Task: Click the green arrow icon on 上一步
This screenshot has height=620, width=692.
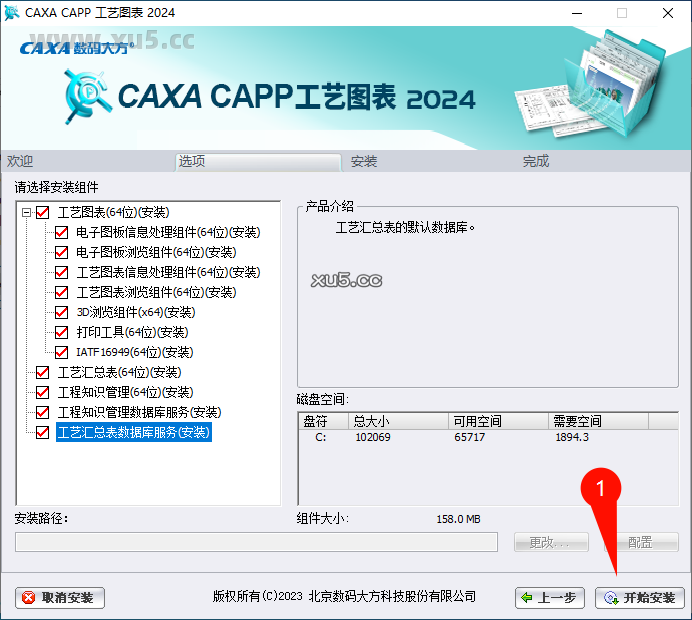Action: [x=527, y=598]
